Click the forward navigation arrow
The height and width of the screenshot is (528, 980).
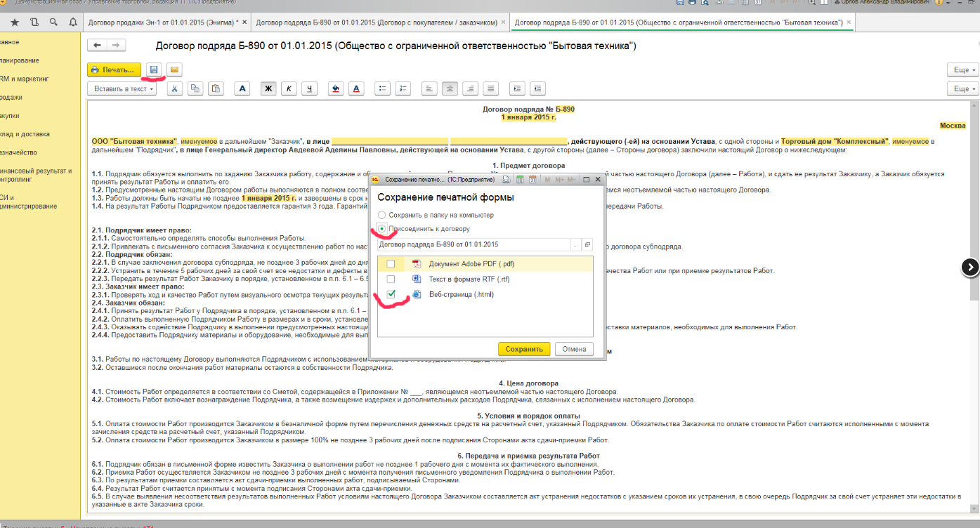coord(116,46)
